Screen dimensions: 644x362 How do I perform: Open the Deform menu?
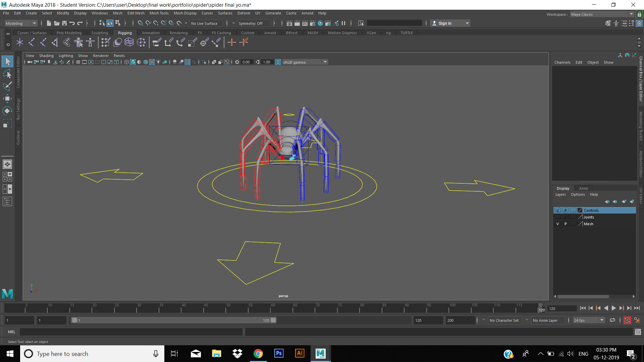(244, 13)
